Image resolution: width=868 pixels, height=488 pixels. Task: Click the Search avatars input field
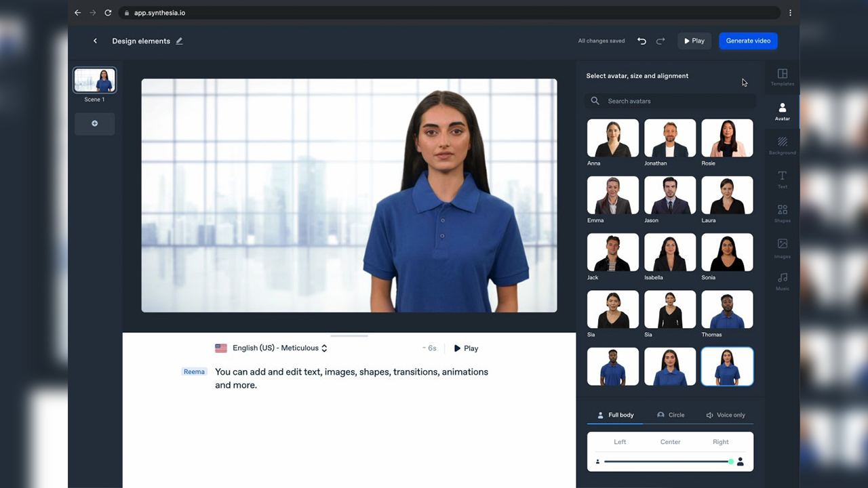(x=670, y=101)
